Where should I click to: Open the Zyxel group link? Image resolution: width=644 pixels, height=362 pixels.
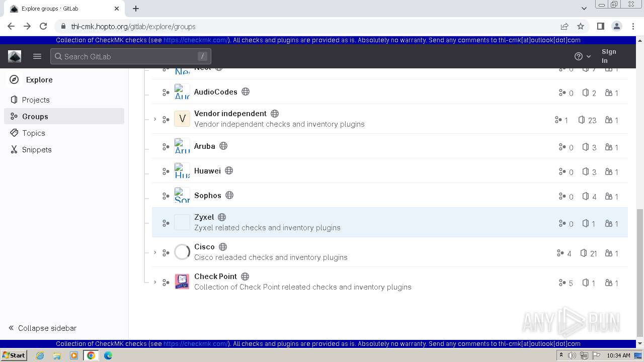click(204, 217)
